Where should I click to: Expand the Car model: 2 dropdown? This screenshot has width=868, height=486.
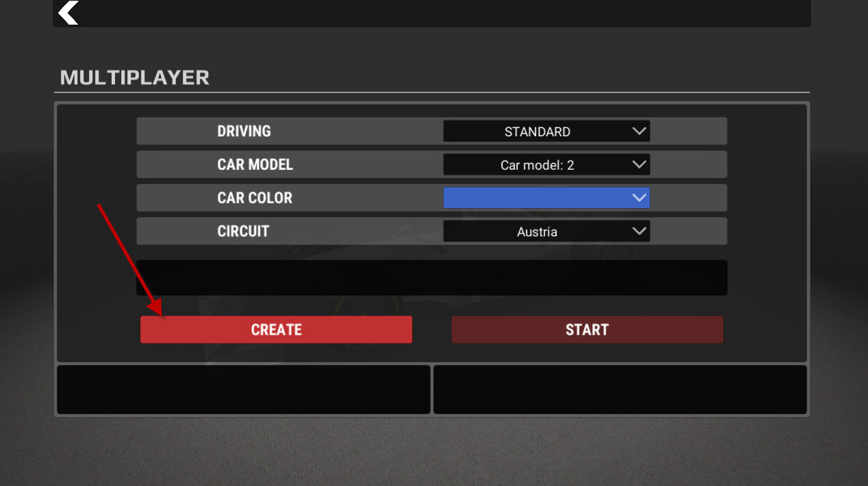(x=546, y=164)
